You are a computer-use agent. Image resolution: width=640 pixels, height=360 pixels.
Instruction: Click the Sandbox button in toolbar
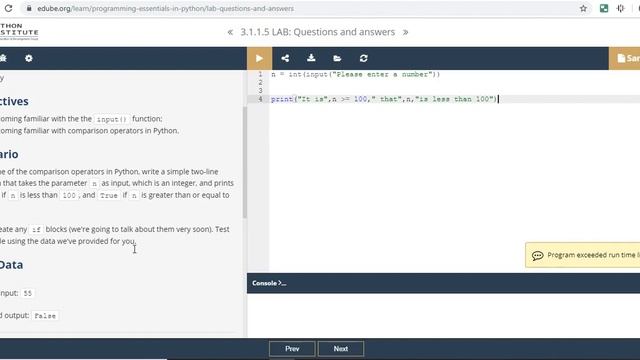(624, 58)
